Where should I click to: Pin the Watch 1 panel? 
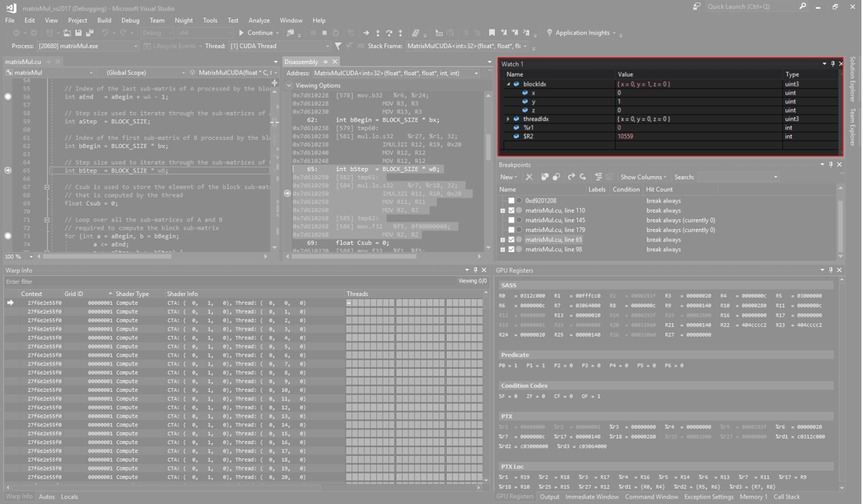[833, 64]
